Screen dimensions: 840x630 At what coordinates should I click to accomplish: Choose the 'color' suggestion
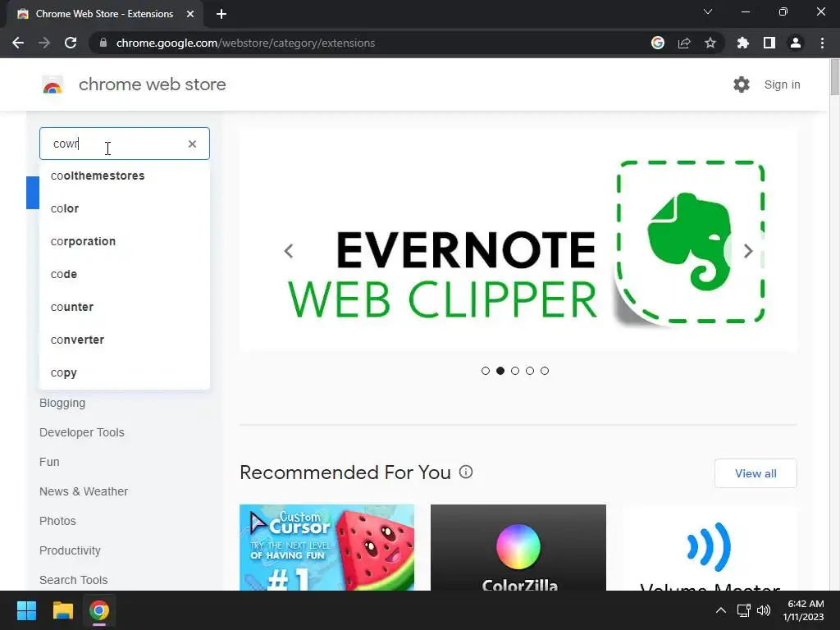tap(125, 208)
